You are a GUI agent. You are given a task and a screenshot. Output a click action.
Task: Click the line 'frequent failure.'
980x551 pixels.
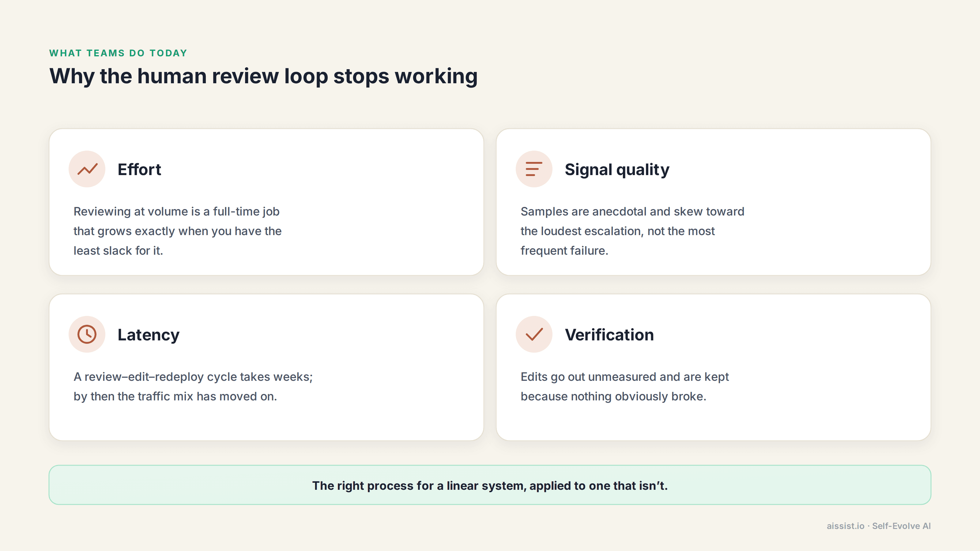click(x=564, y=251)
